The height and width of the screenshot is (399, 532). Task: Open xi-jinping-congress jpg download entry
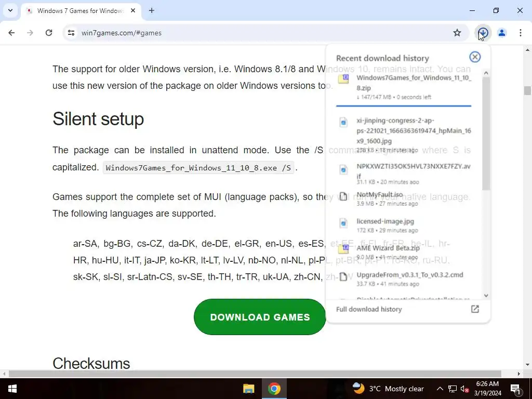[x=404, y=135]
